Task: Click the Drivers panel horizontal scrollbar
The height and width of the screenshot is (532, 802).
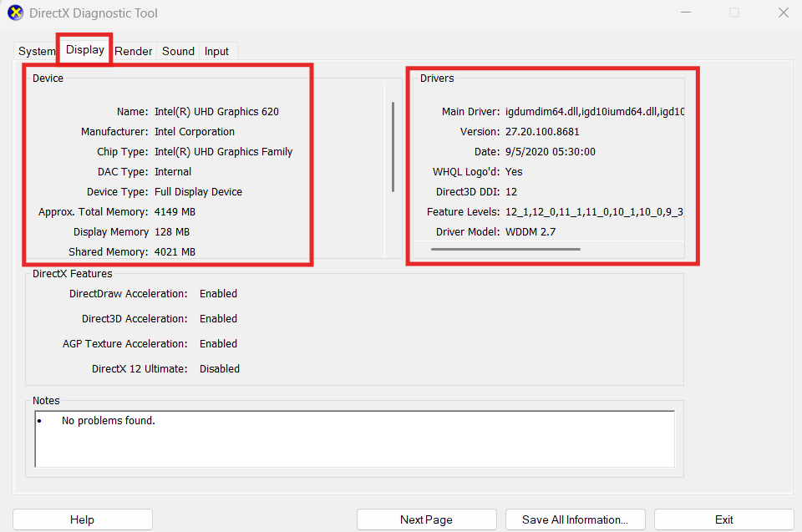Action: pos(505,249)
